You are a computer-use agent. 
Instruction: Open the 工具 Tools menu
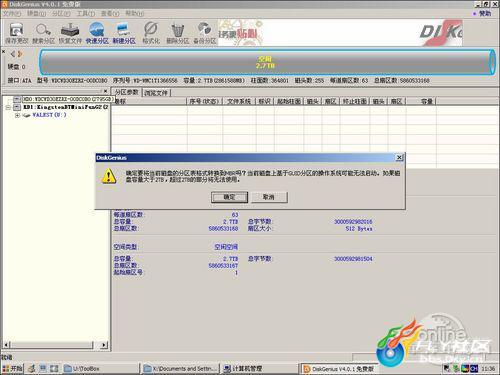(x=86, y=13)
